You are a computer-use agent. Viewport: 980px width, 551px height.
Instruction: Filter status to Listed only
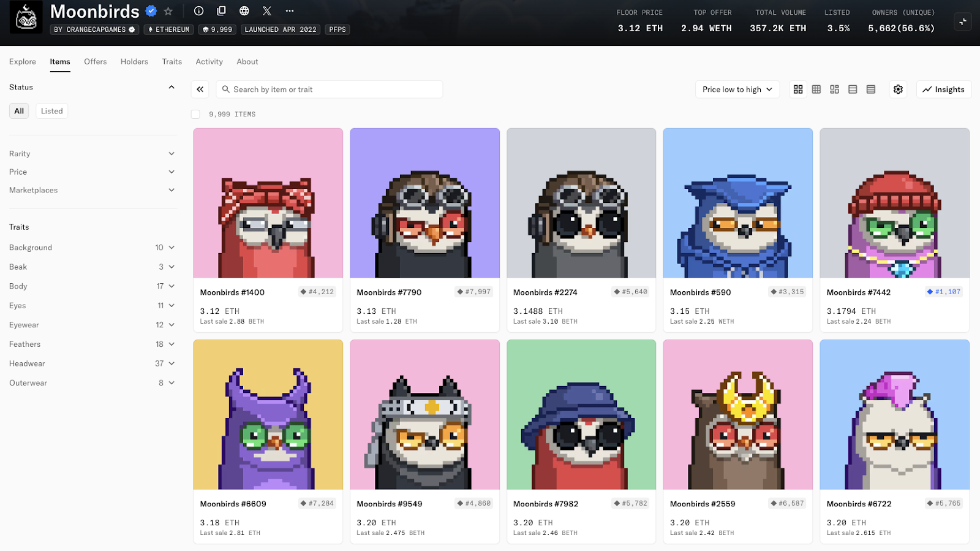[x=52, y=111]
